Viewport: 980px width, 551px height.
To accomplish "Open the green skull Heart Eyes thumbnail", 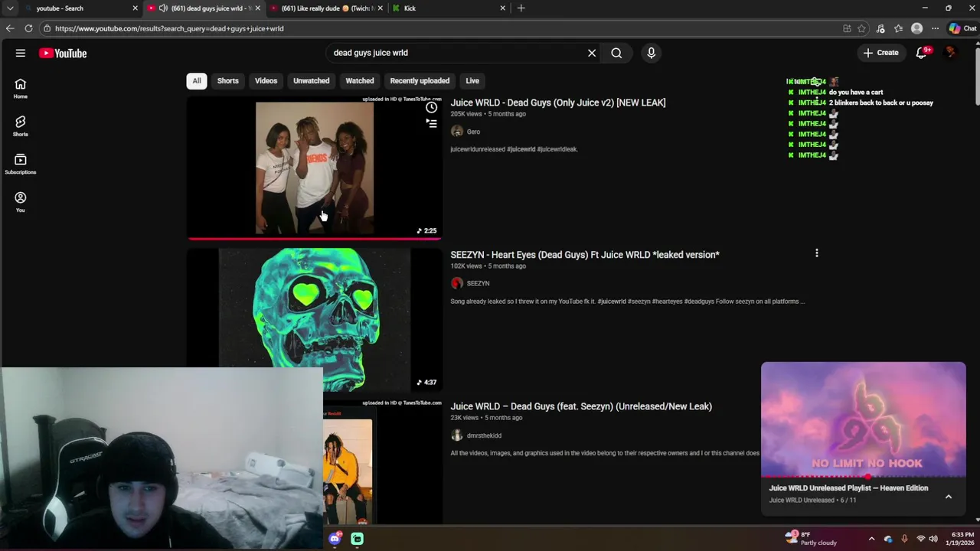I will (315, 319).
